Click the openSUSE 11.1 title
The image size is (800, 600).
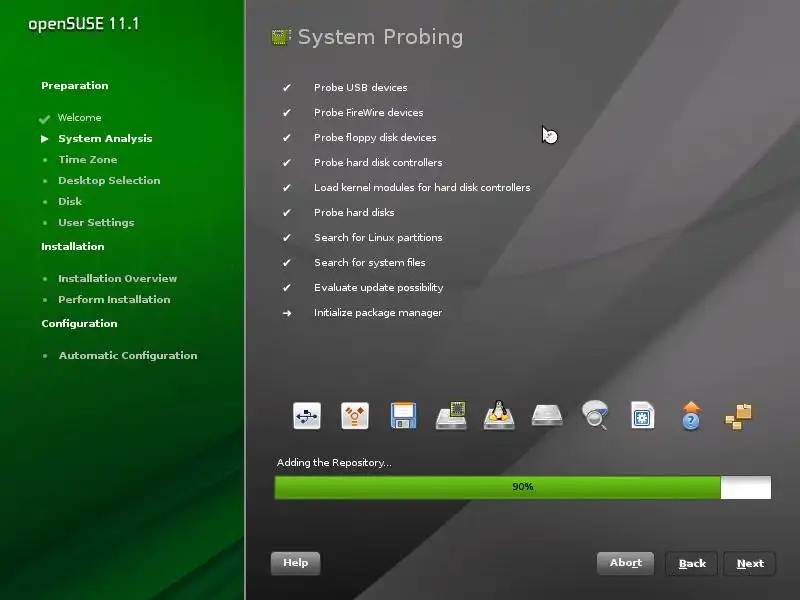[84, 24]
